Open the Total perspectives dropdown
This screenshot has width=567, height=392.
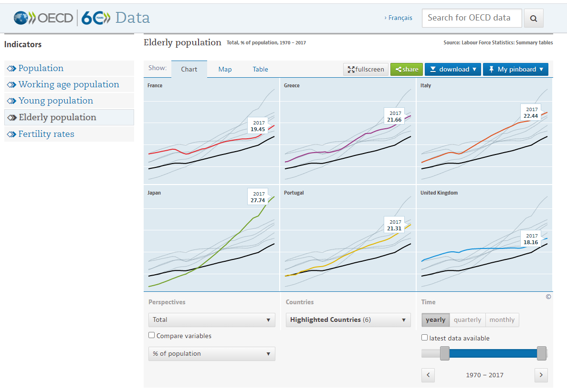tap(211, 320)
